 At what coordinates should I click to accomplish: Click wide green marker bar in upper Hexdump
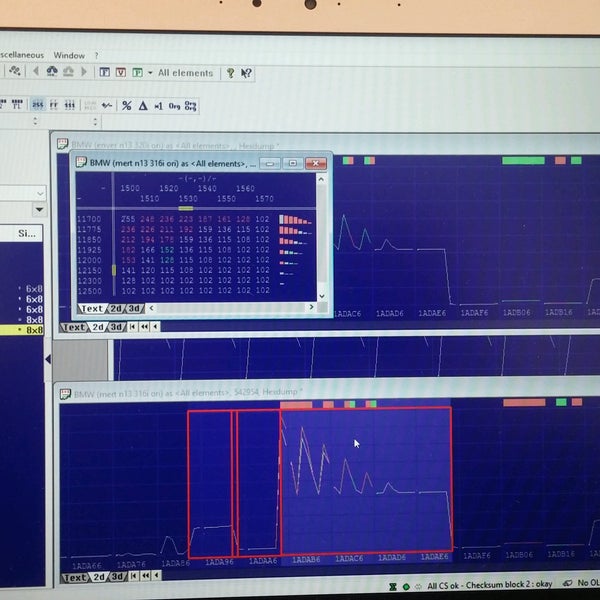pos(523,160)
